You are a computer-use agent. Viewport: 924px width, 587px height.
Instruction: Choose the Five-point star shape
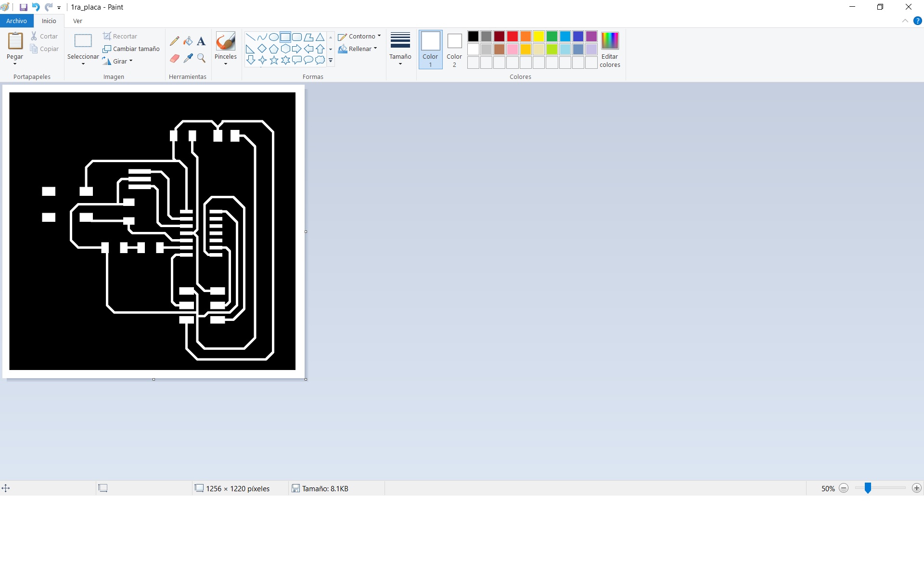coord(273,60)
